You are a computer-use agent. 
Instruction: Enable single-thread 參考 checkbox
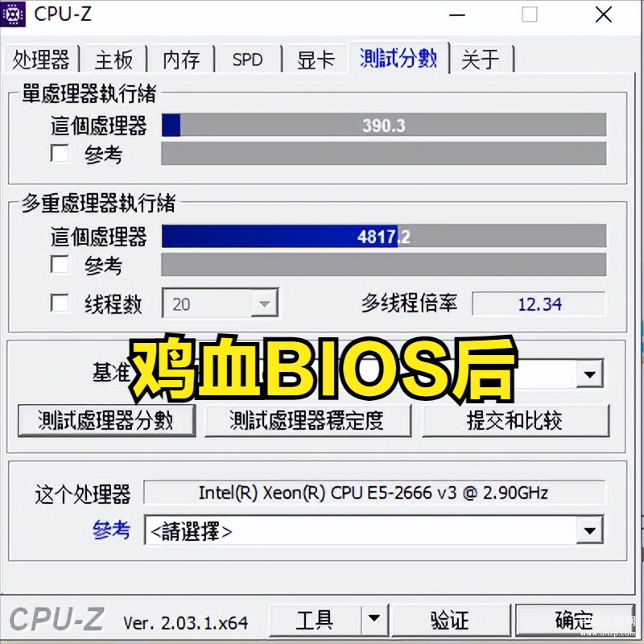pos(60,153)
